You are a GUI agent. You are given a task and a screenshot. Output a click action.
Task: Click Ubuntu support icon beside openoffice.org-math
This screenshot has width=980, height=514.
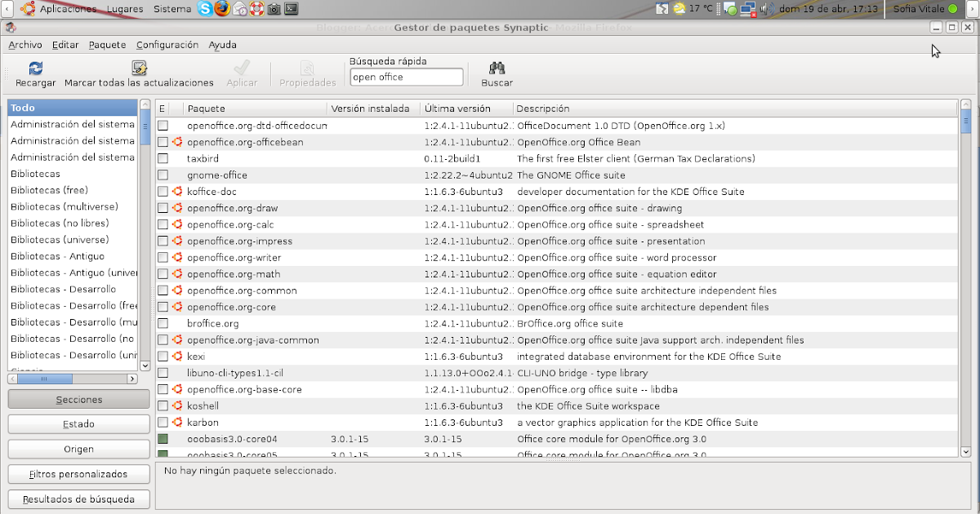click(177, 273)
